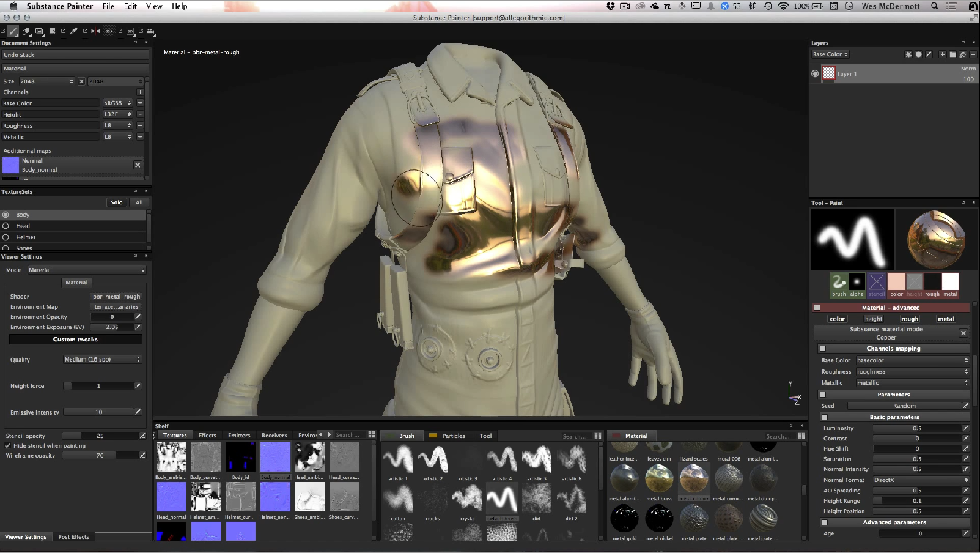Open the Normal Format DirectX dropdown
Screen dimensions: 980x553
(x=921, y=480)
